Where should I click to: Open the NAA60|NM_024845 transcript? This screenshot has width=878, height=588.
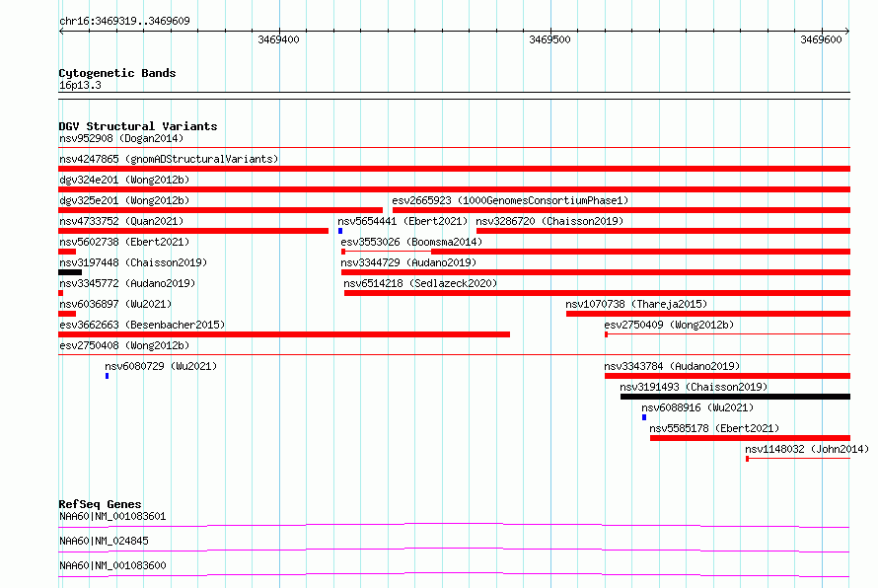[x=104, y=541]
